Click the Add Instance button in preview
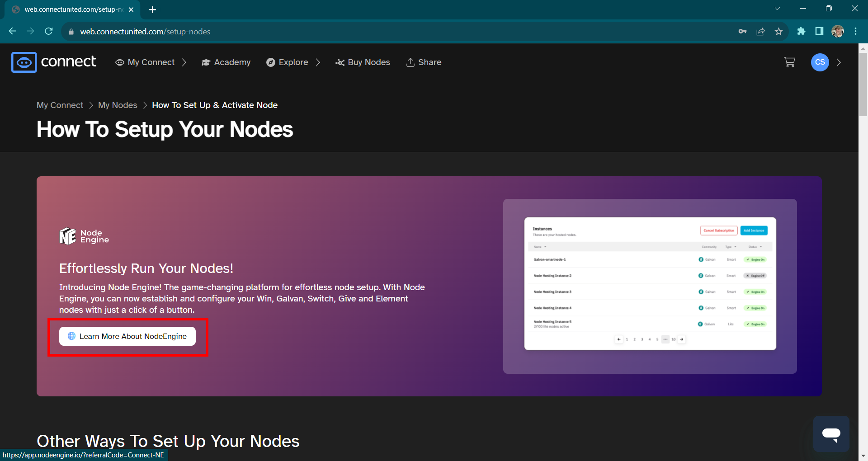The width and height of the screenshot is (868, 461). pos(754,230)
